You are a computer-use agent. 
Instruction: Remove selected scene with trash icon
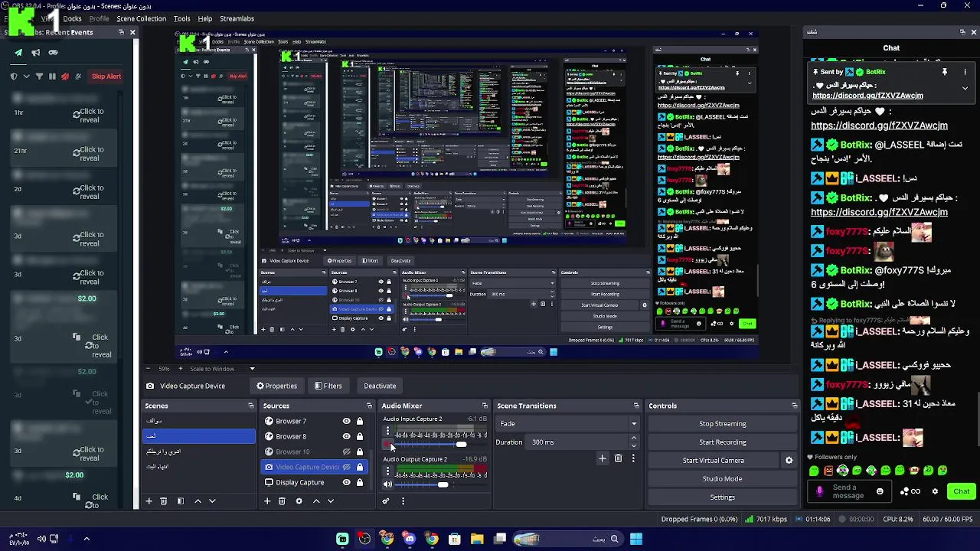163,501
